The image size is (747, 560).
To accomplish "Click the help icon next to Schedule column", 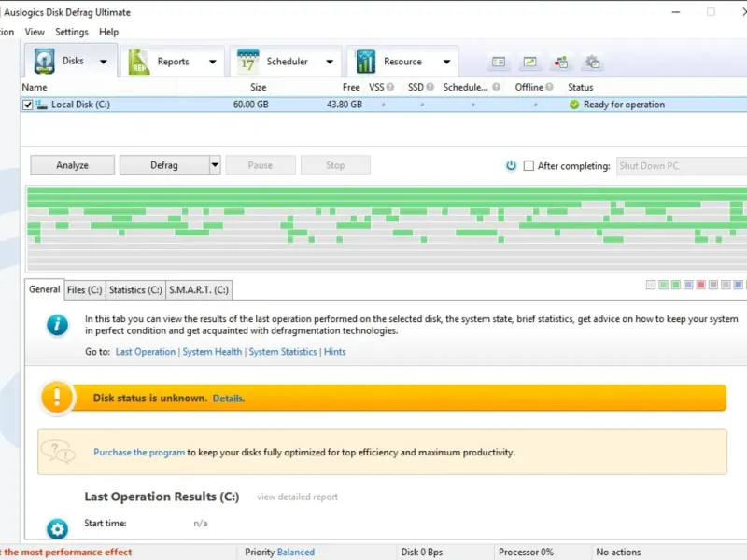I will 496,87.
